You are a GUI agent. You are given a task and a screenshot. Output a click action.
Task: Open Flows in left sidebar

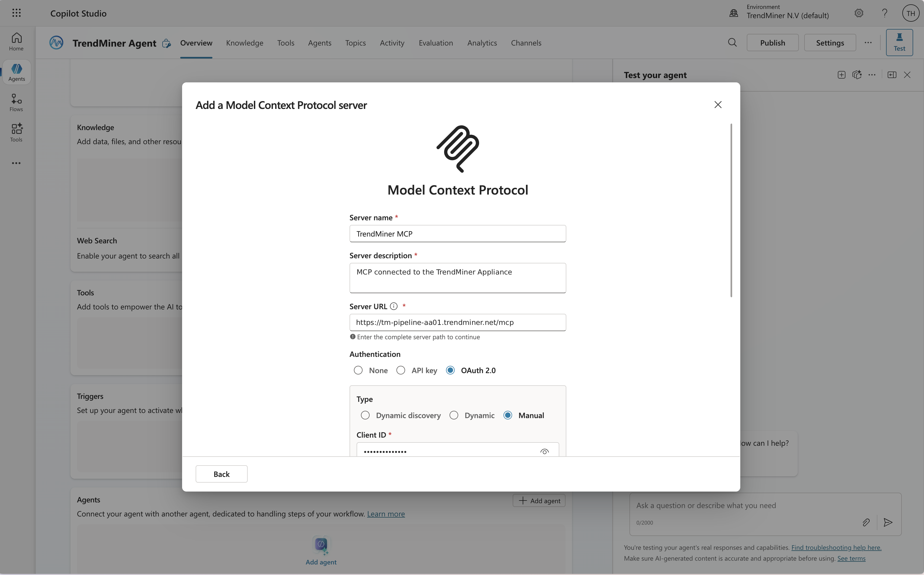pyautogui.click(x=16, y=103)
